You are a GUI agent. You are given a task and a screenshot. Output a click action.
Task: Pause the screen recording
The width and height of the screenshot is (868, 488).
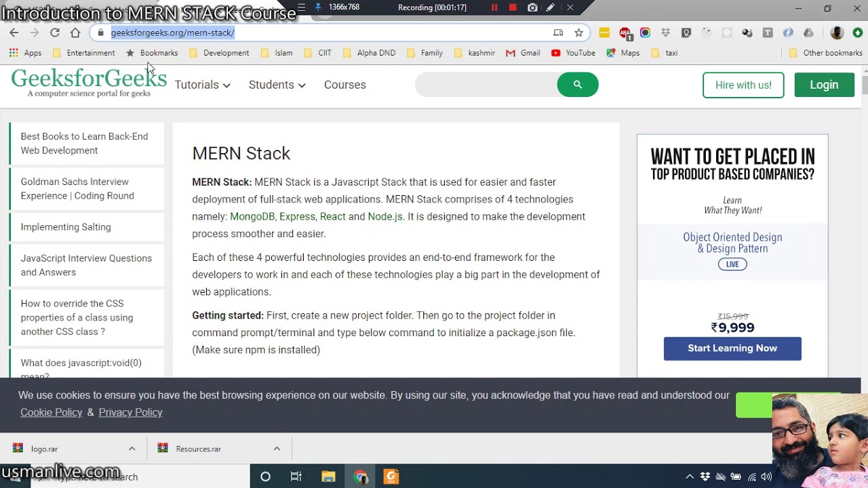(x=494, y=7)
